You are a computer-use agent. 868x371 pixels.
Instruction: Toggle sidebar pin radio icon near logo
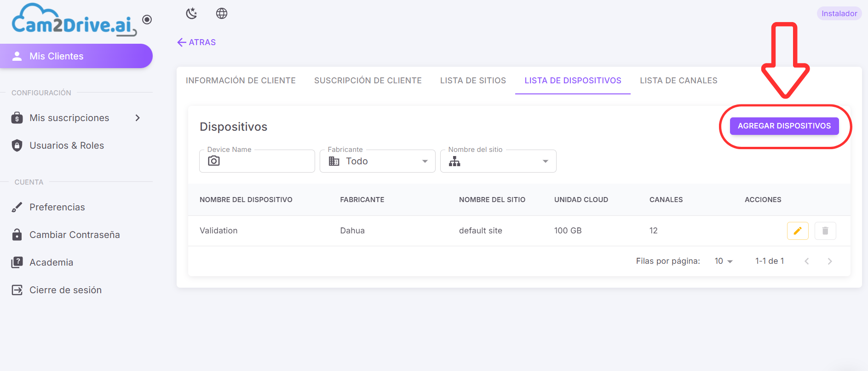147,19
